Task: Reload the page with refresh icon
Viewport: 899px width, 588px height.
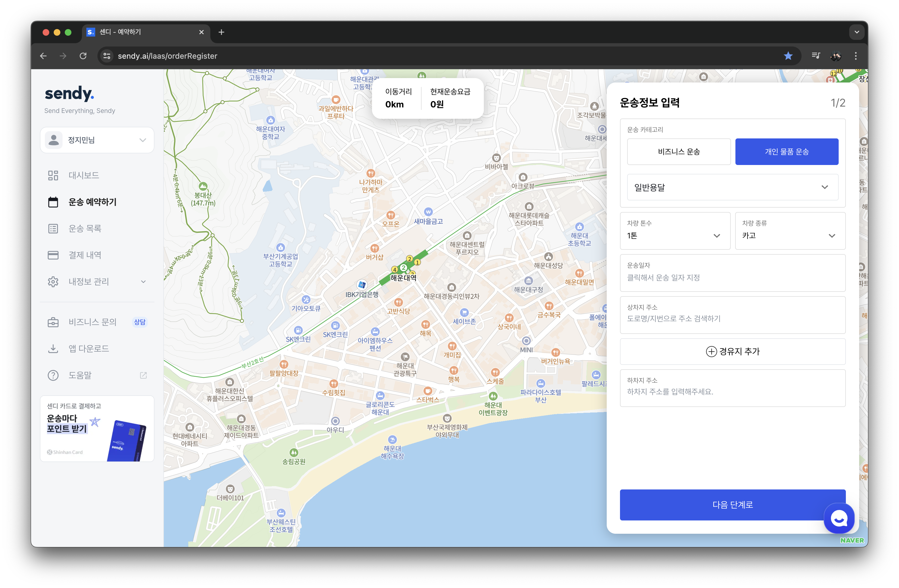Action: 83,56
